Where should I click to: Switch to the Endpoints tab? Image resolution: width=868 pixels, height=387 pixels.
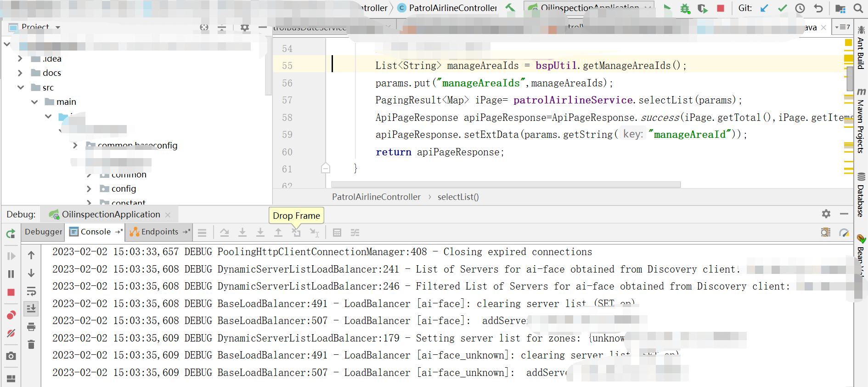(159, 232)
